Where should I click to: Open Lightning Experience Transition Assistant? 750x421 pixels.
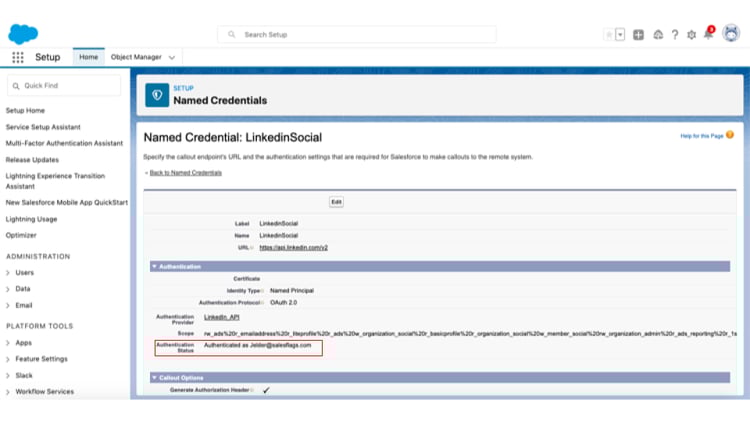55,181
